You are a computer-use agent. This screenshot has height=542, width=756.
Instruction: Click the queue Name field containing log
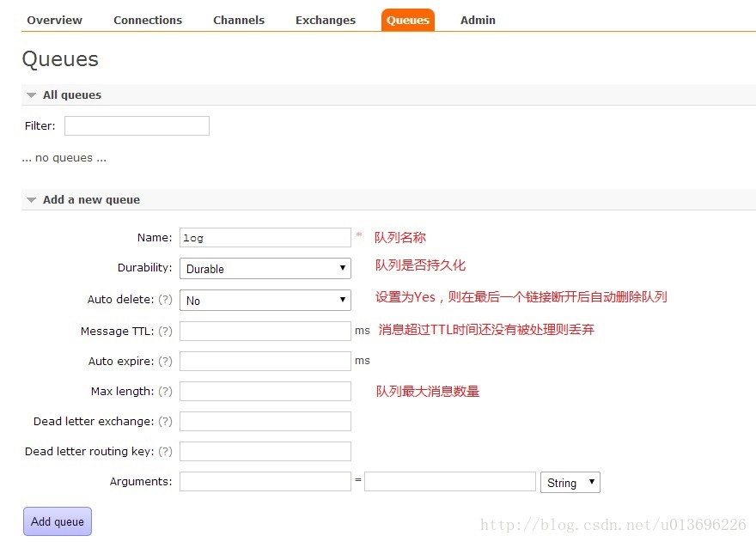(x=265, y=238)
